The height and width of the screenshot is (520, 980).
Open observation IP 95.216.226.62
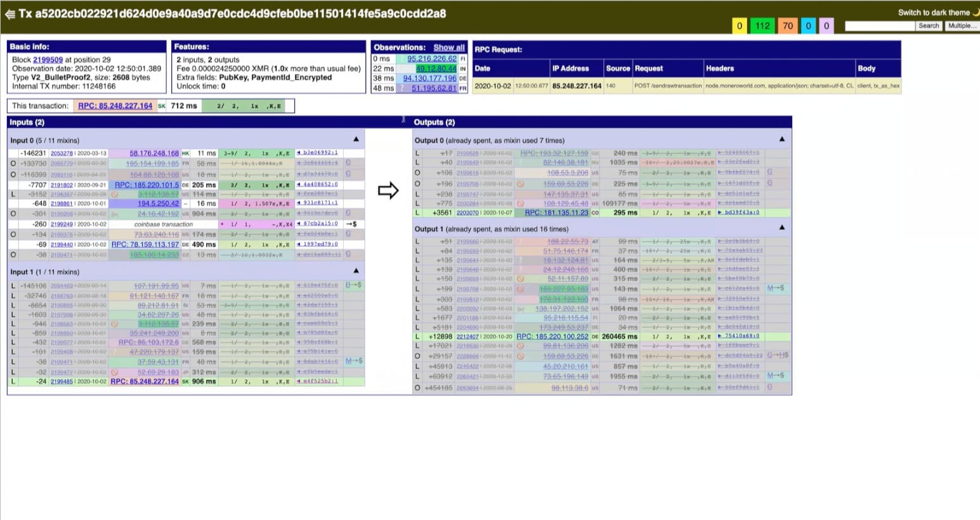432,59
